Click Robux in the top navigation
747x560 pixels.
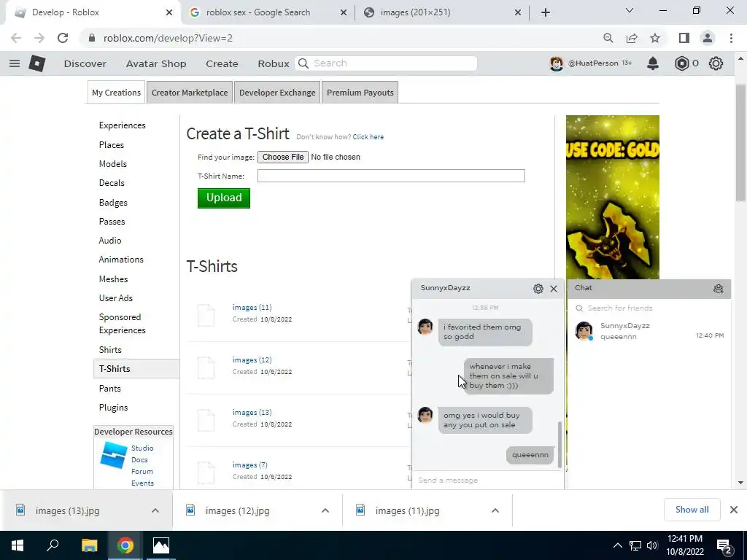coord(274,64)
